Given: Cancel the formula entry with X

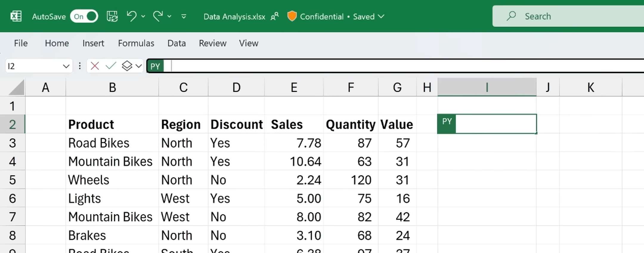Looking at the screenshot, I should point(95,66).
